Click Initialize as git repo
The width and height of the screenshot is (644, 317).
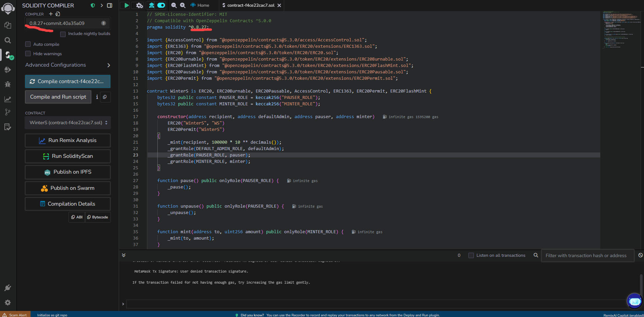pos(52,315)
